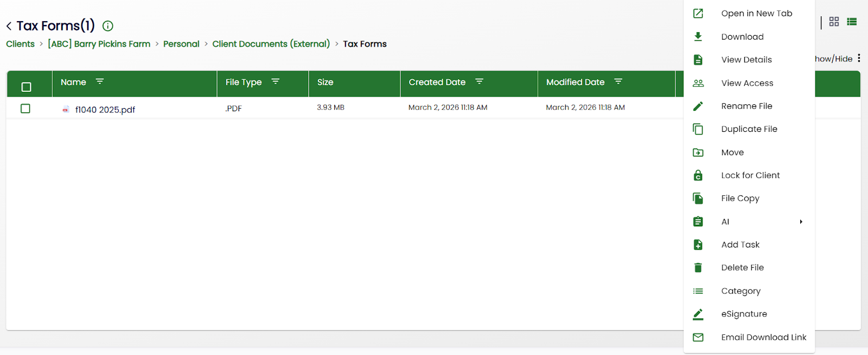This screenshot has width=868, height=355.
Task: Expand the AI submenu arrow
Action: pyautogui.click(x=801, y=221)
